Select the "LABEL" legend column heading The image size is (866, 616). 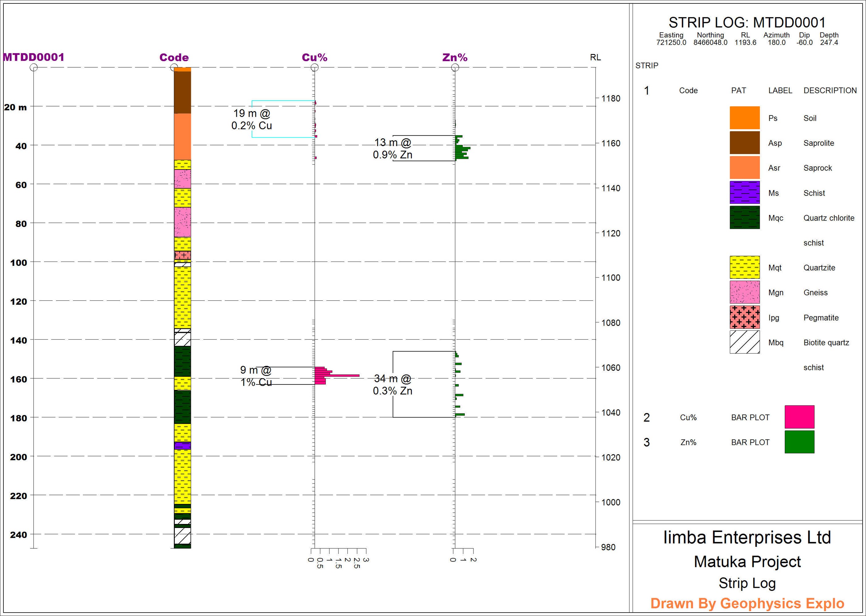(780, 91)
